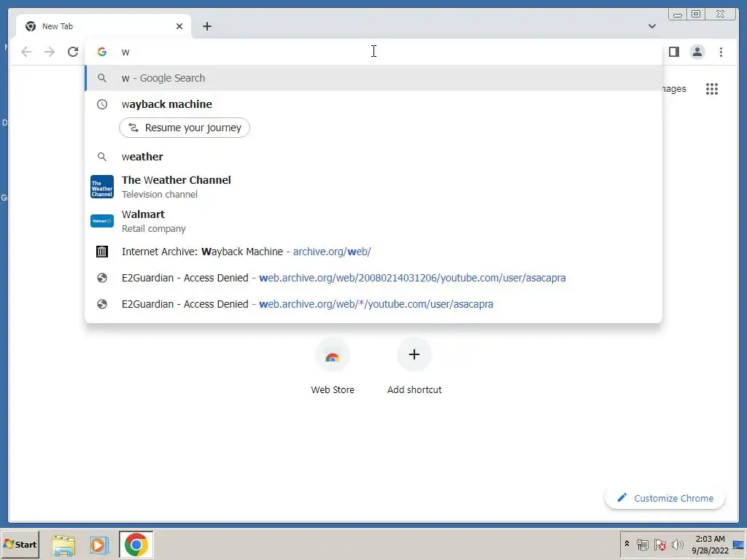Click the search icon beside 'w - Google Search'

pos(102,78)
